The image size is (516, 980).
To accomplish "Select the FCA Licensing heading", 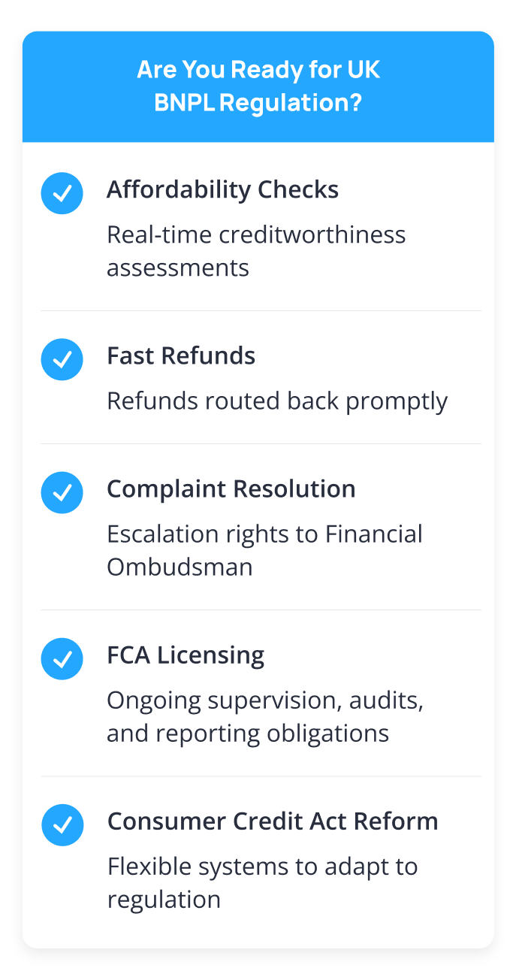I will tap(186, 656).
